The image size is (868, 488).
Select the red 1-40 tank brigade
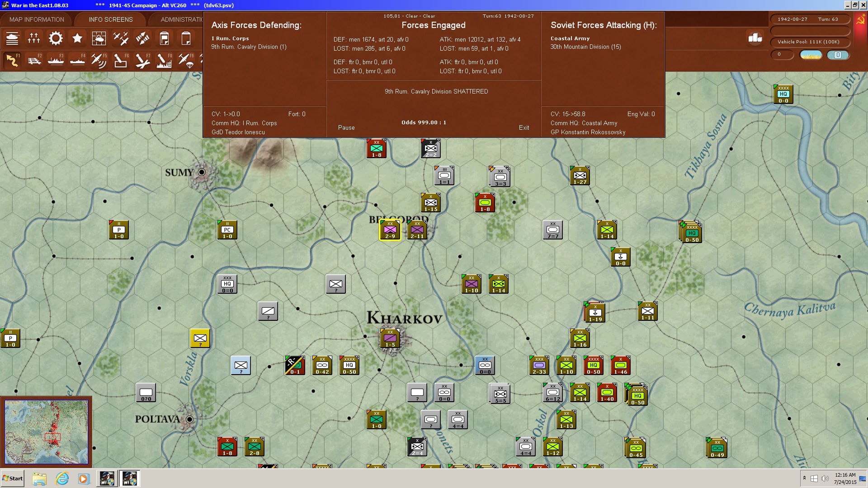click(x=607, y=393)
